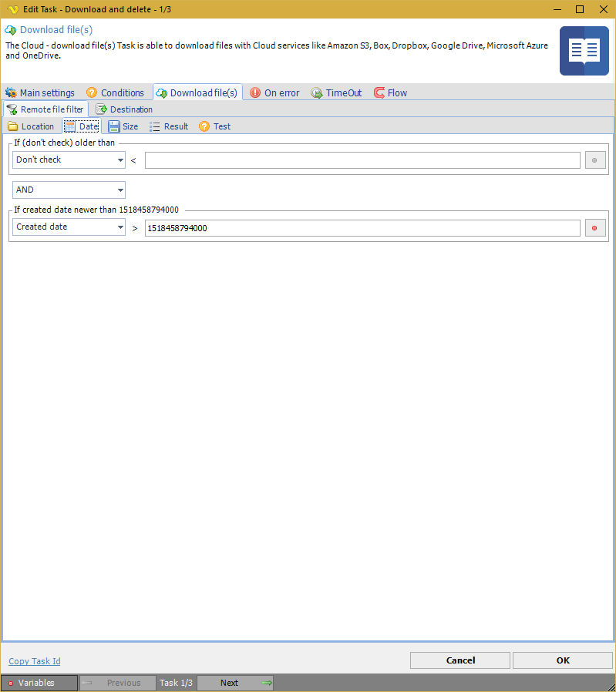Click the red variable button beside created date
This screenshot has height=692, width=616.
(x=594, y=228)
